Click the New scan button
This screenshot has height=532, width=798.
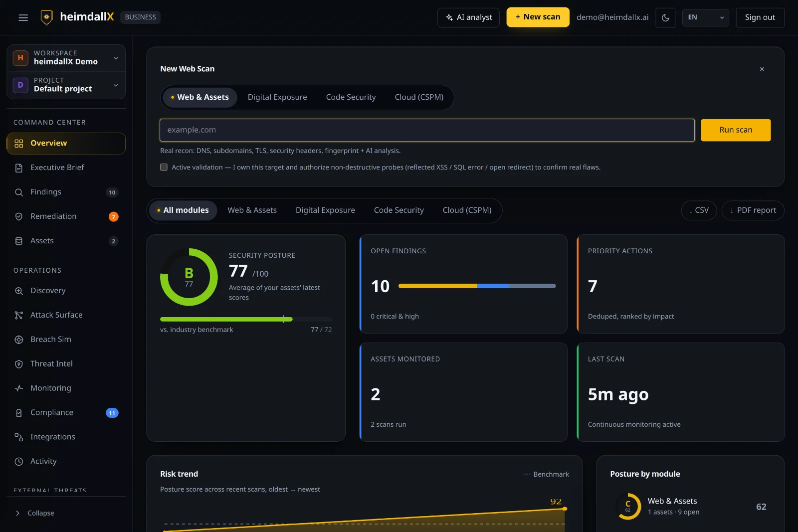pyautogui.click(x=538, y=17)
